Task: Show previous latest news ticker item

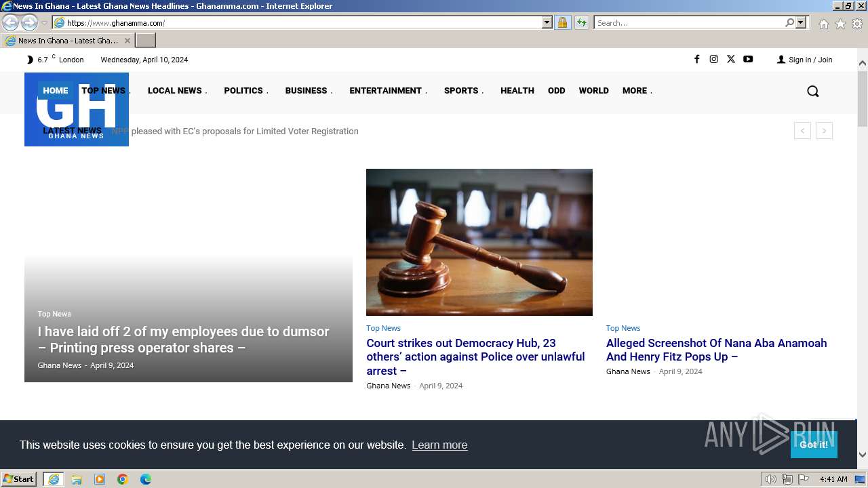Action: click(802, 131)
